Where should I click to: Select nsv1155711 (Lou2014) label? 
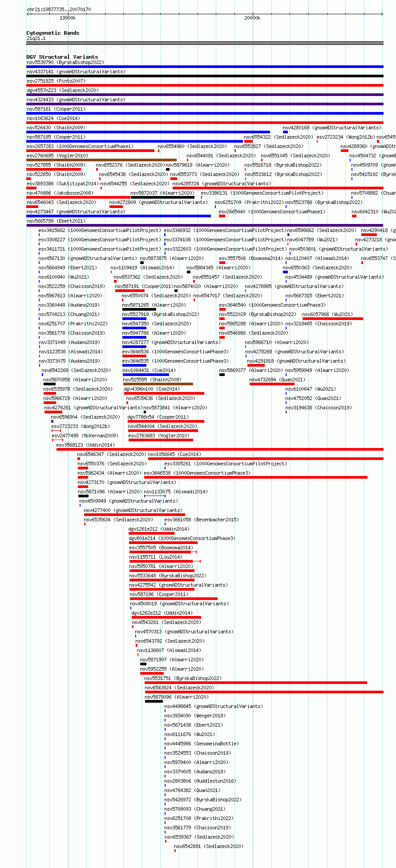156,557
